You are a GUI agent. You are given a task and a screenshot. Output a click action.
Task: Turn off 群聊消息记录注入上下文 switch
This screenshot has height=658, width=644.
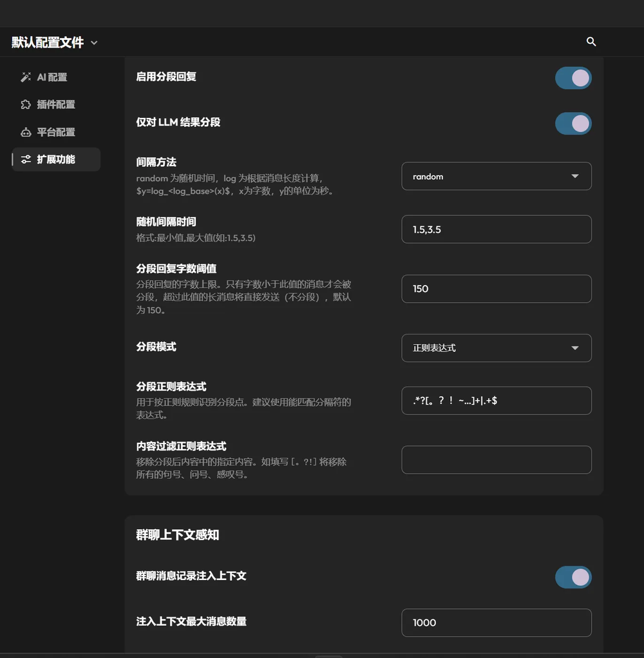(573, 577)
